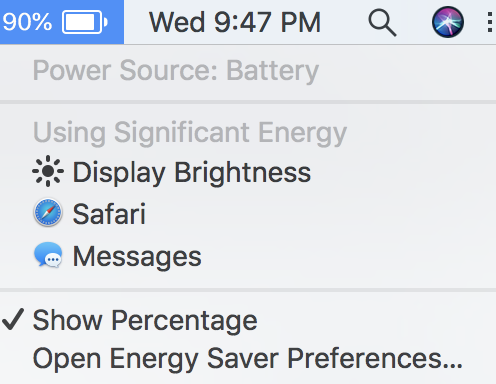Viewport: 496px width, 384px height.
Task: Click the Display Brightness sun icon
Action: 48,171
